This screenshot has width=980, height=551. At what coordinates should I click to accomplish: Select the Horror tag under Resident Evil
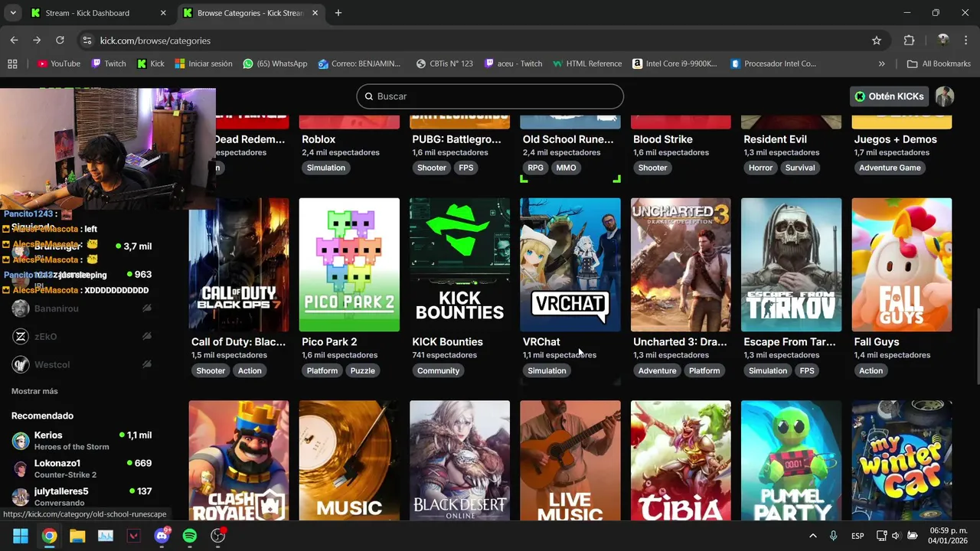coord(760,168)
